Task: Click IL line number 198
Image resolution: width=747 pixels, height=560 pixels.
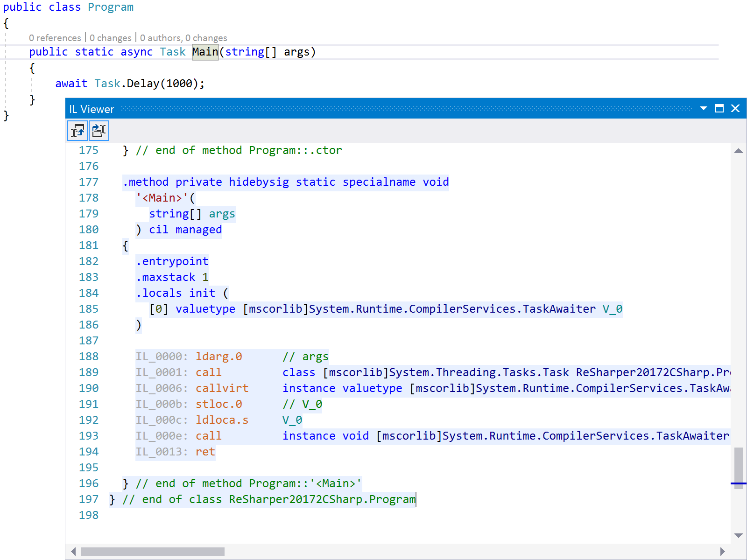Action: [89, 515]
